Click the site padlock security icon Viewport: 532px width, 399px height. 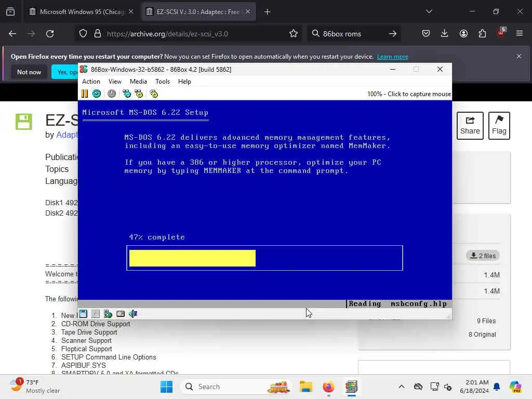[x=98, y=34]
